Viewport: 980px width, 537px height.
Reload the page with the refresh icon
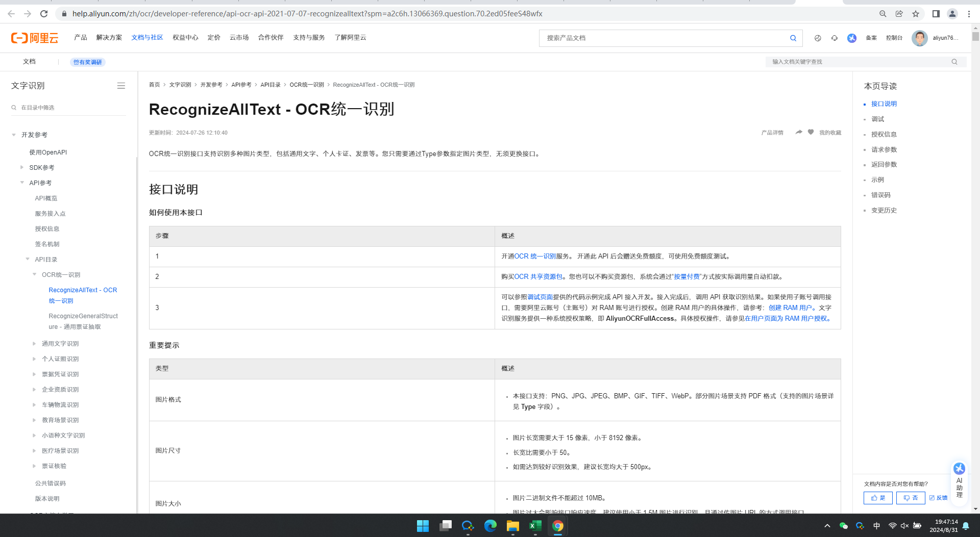tap(44, 14)
